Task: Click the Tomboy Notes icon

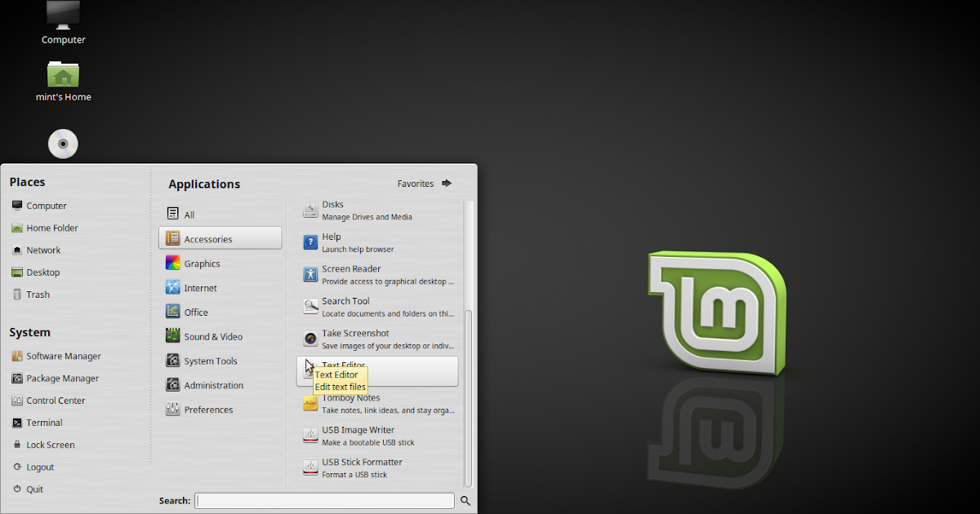Action: [x=310, y=403]
